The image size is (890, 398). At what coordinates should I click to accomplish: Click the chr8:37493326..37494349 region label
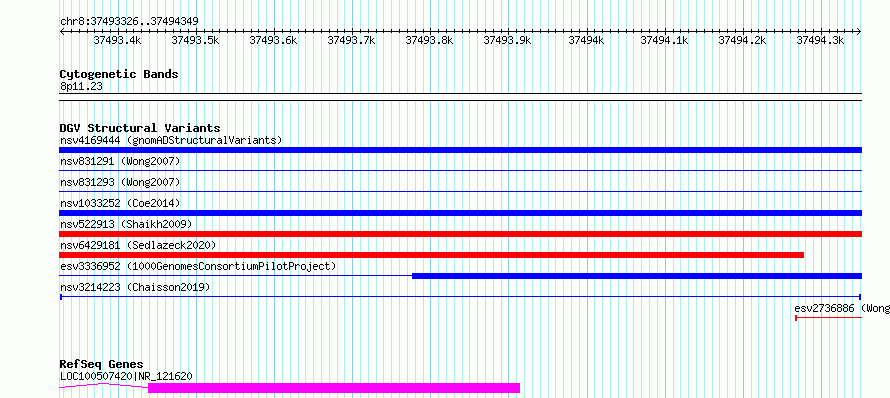[x=129, y=22]
